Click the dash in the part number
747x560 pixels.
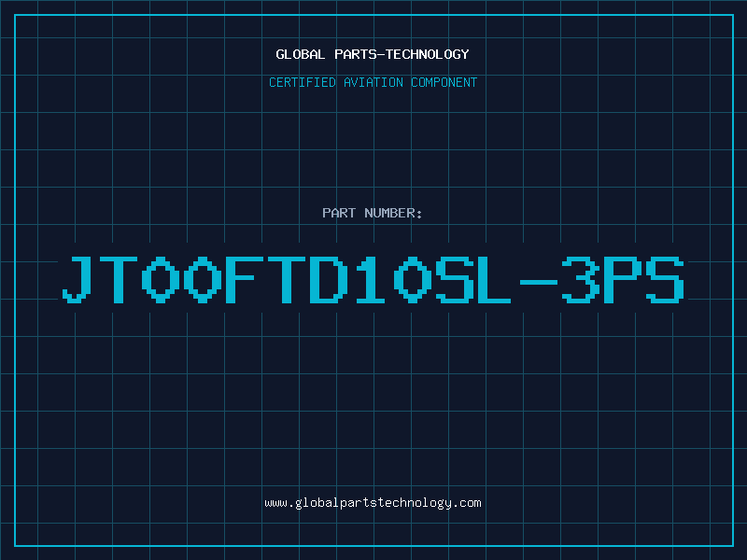(539, 282)
